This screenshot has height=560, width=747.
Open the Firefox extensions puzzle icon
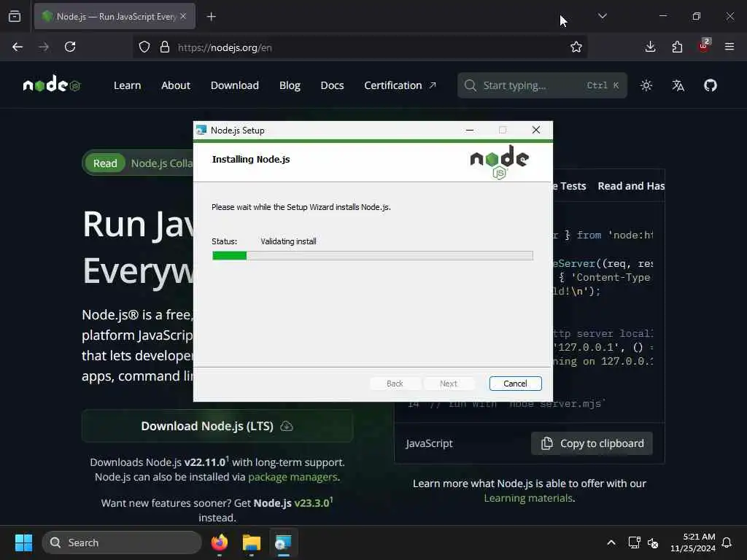point(677,47)
